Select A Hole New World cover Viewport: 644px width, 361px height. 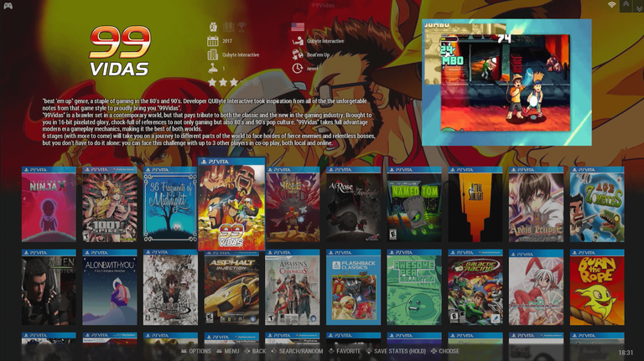[x=293, y=204]
